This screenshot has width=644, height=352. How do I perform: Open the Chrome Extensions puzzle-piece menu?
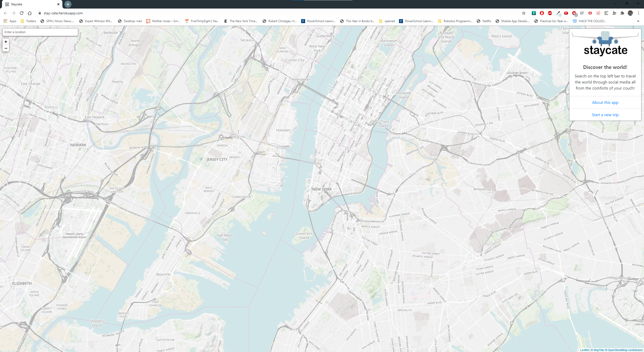pos(622,13)
